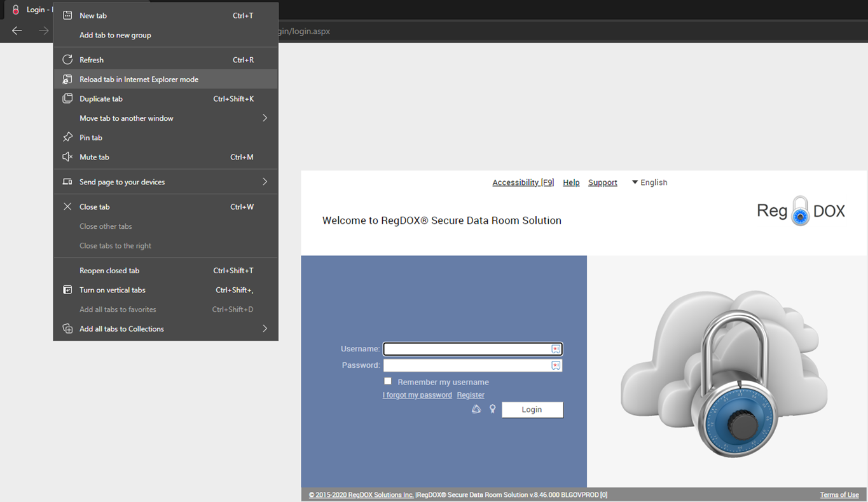Select Reload tab in Internet Explorer mode

coord(165,79)
